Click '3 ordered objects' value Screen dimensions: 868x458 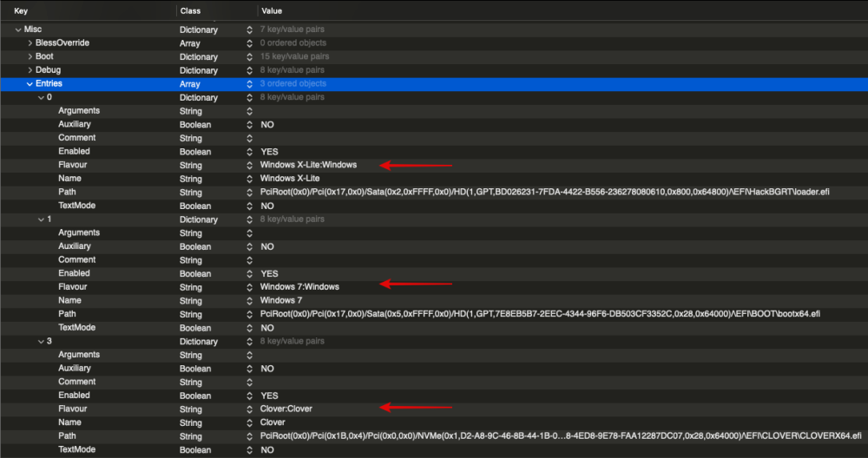[293, 83]
